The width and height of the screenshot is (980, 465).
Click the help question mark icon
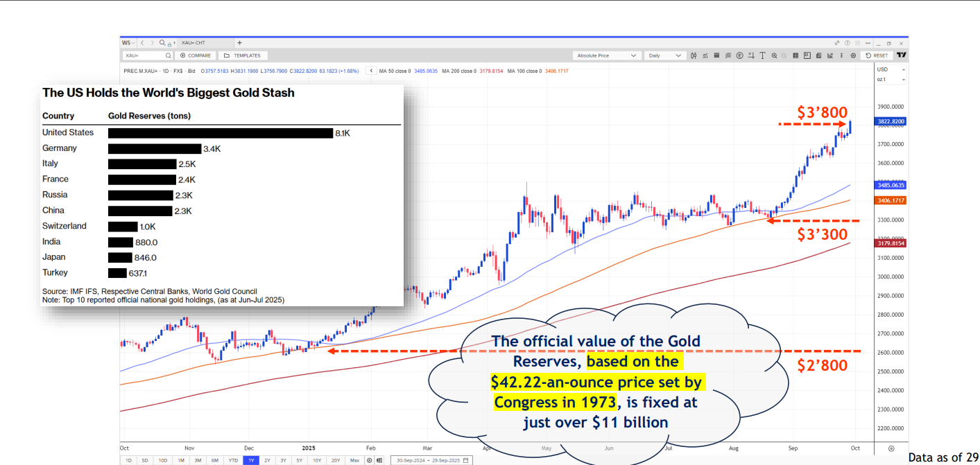[x=848, y=43]
